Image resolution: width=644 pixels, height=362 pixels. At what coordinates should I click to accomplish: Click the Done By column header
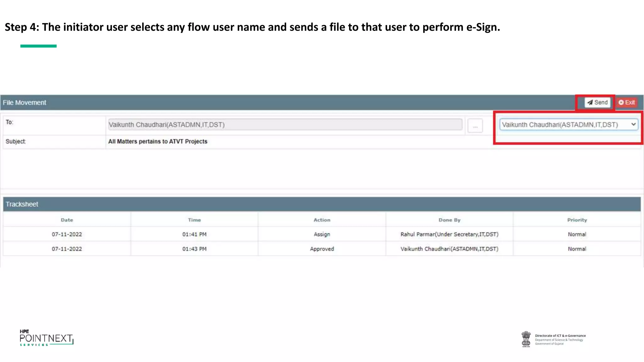(449, 220)
